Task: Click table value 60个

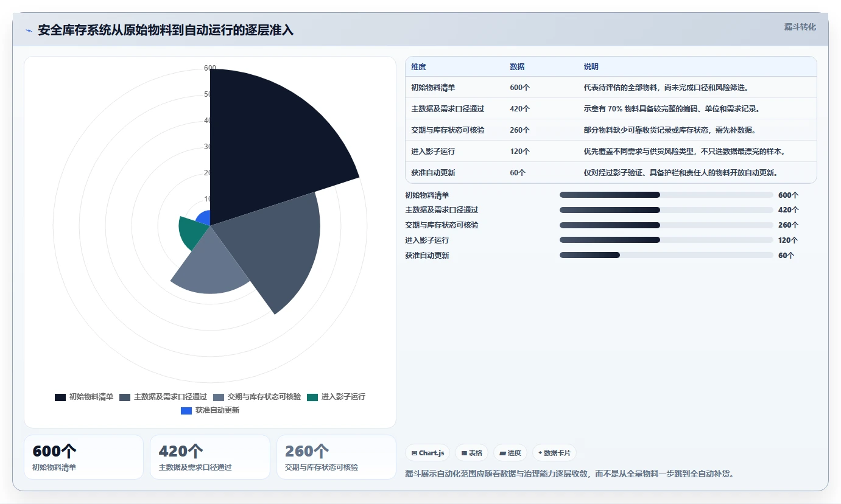Action: click(518, 173)
